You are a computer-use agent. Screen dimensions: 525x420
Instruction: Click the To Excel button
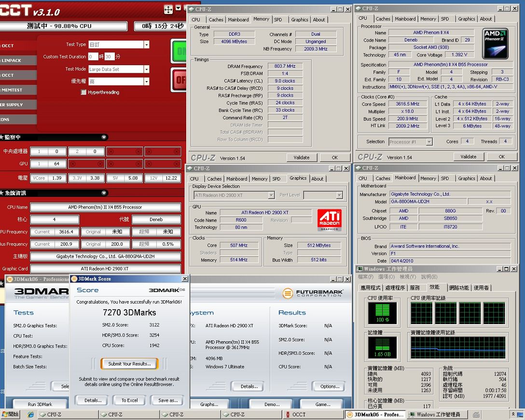click(x=129, y=400)
